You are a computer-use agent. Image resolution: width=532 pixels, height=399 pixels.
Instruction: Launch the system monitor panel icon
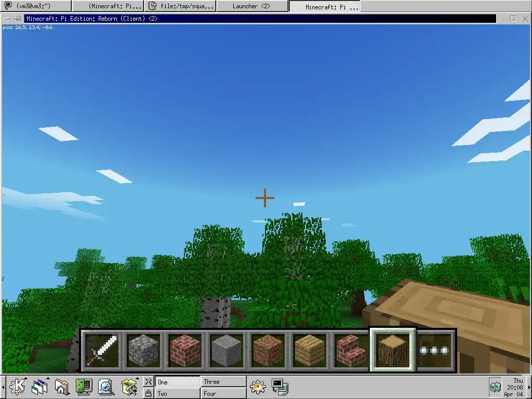pyautogui.click(x=84, y=387)
